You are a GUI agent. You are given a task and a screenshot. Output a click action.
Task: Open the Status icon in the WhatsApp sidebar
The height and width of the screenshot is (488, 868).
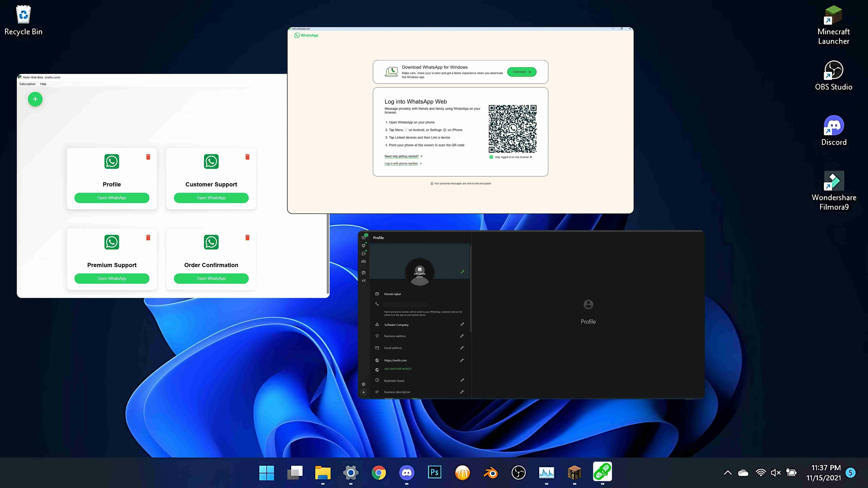tap(364, 246)
